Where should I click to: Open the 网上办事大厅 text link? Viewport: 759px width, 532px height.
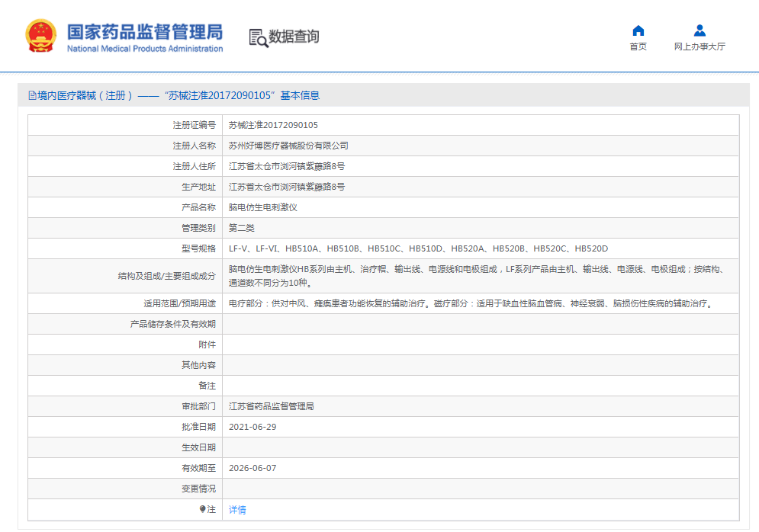pos(700,46)
